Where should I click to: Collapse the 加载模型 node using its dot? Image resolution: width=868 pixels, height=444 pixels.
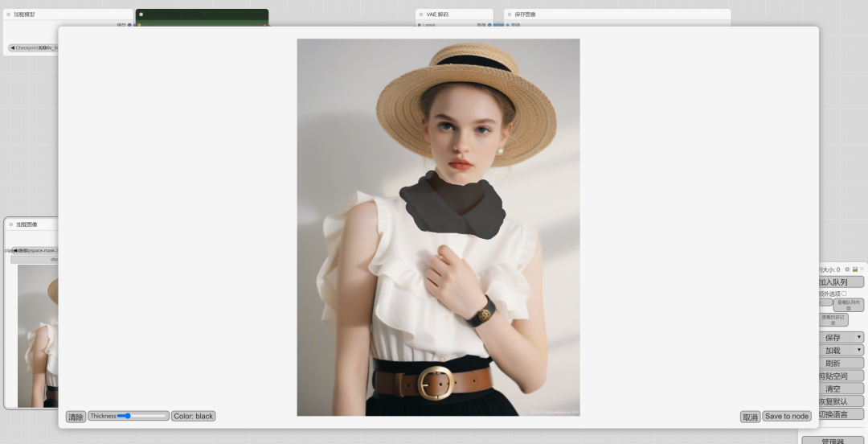[8, 14]
